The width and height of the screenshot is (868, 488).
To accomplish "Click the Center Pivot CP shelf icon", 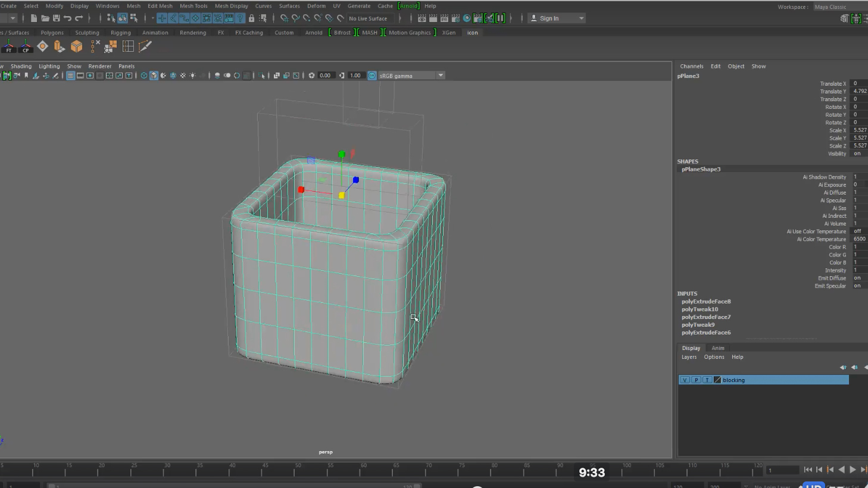I will (26, 46).
